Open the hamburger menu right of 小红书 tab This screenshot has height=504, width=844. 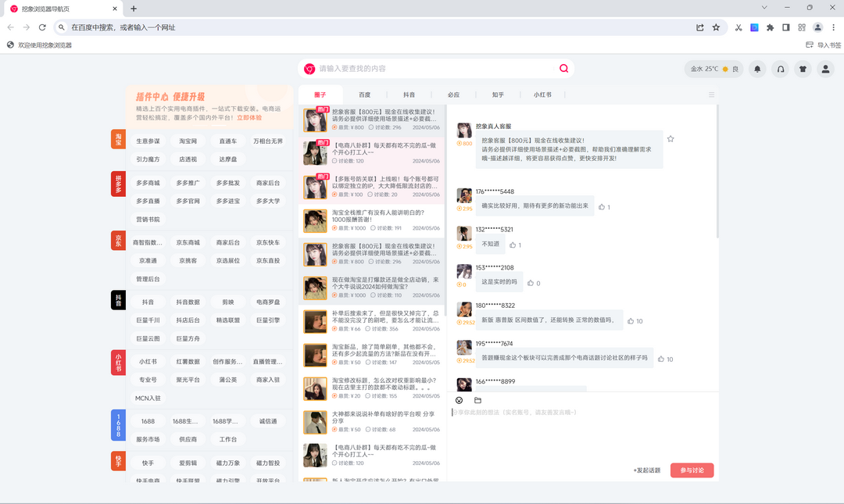click(711, 95)
